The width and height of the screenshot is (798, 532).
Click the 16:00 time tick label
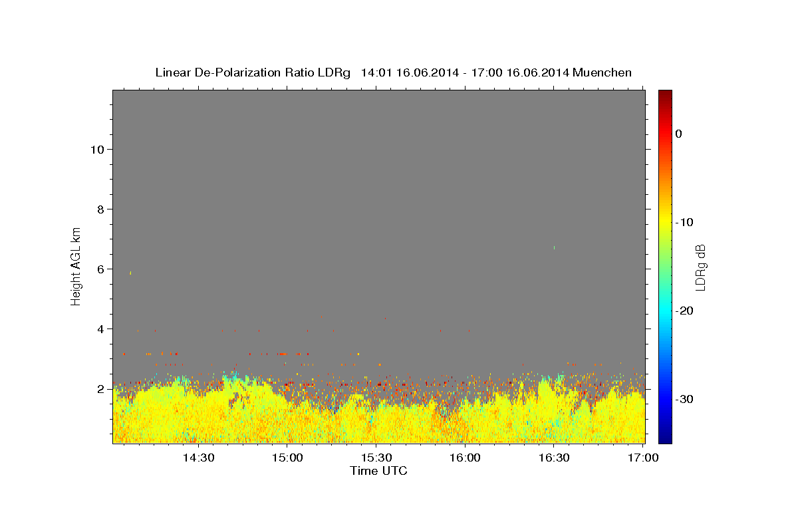point(465,458)
